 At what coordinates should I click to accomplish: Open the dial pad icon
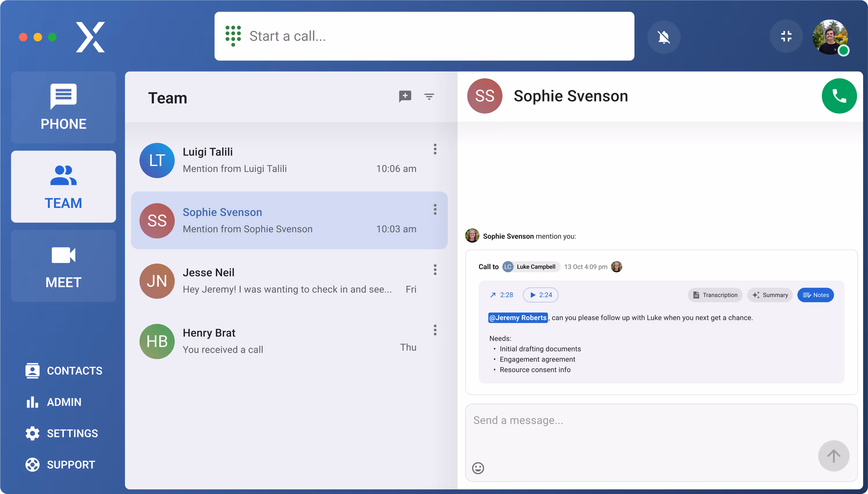[x=233, y=36]
